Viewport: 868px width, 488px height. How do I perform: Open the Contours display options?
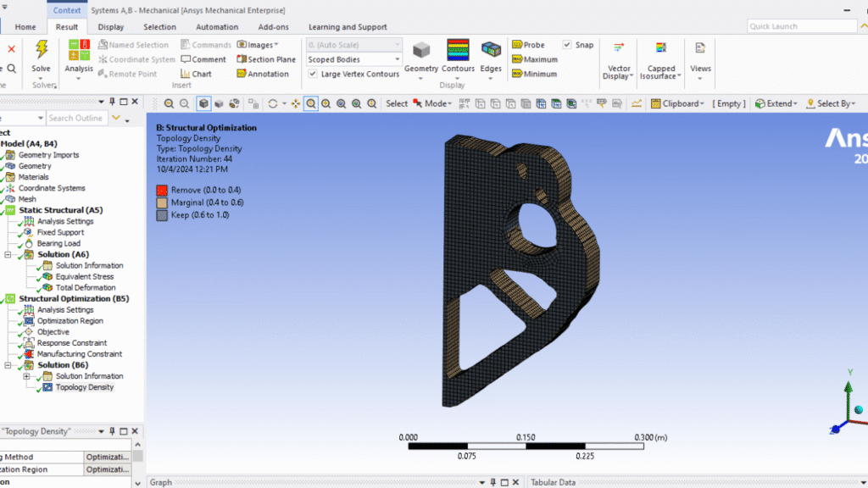coord(458,51)
